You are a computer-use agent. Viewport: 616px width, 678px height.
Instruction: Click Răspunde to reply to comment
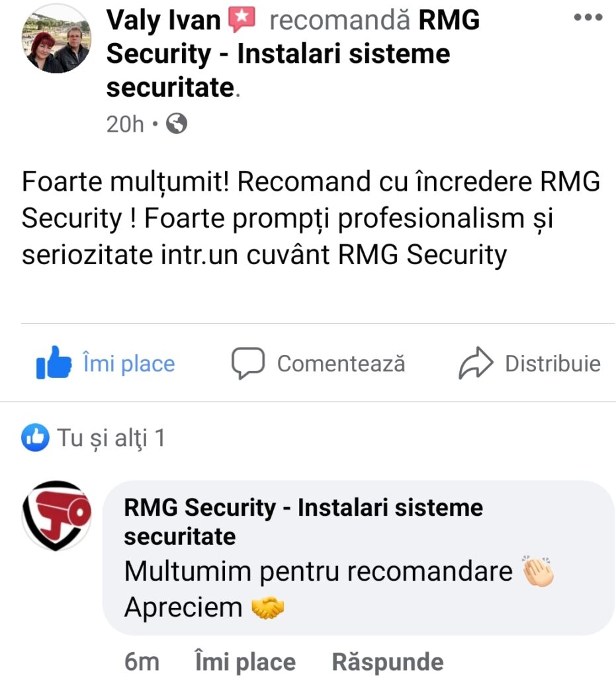click(388, 661)
